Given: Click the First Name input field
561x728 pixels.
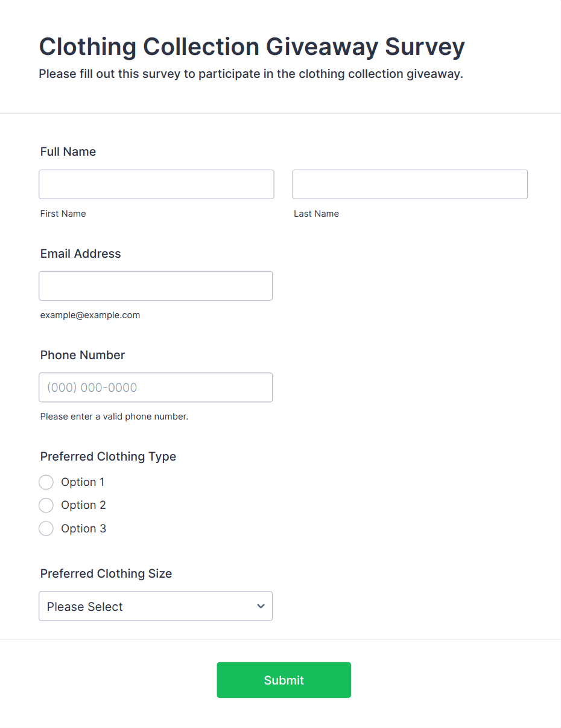Looking at the screenshot, I should [x=156, y=184].
